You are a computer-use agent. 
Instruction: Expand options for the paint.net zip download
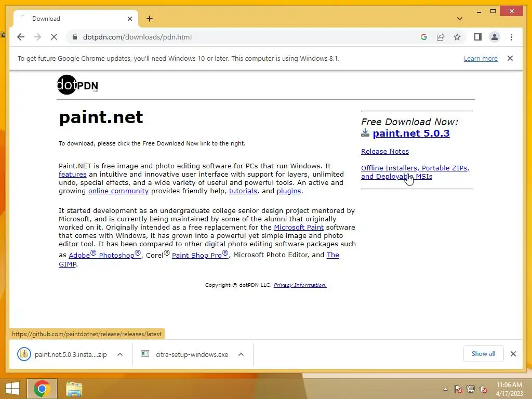coord(120,354)
